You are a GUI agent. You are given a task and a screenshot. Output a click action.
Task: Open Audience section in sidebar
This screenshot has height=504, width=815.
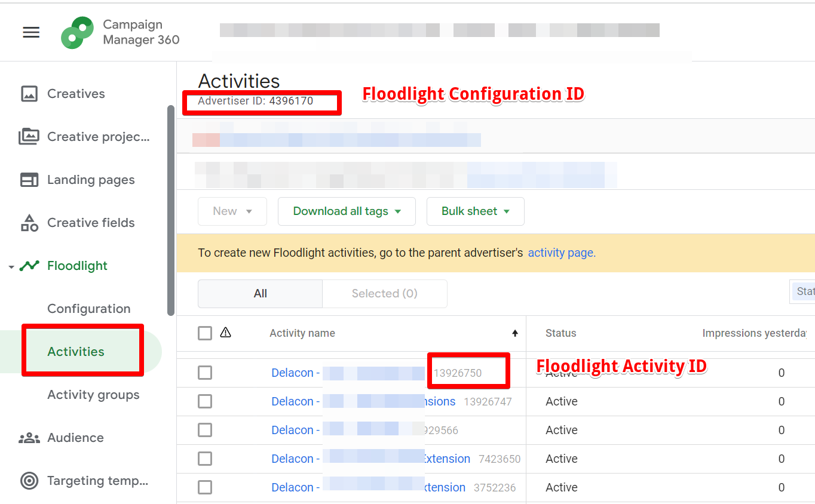(75, 438)
